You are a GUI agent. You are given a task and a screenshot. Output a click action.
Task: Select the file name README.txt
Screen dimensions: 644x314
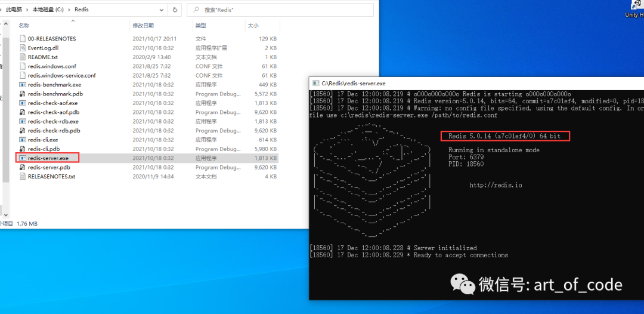coord(43,57)
